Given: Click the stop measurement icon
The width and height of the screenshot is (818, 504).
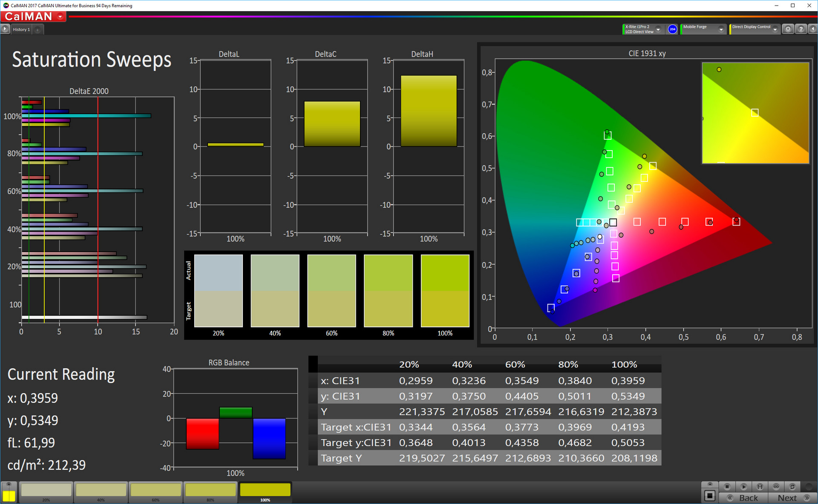Looking at the screenshot, I should tap(727, 487).
